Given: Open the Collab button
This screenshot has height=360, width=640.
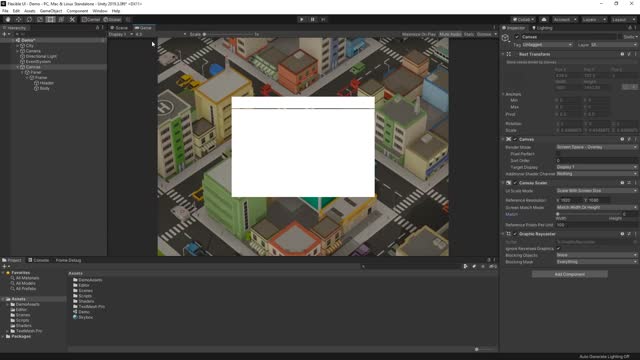Looking at the screenshot, I should tap(524, 19).
